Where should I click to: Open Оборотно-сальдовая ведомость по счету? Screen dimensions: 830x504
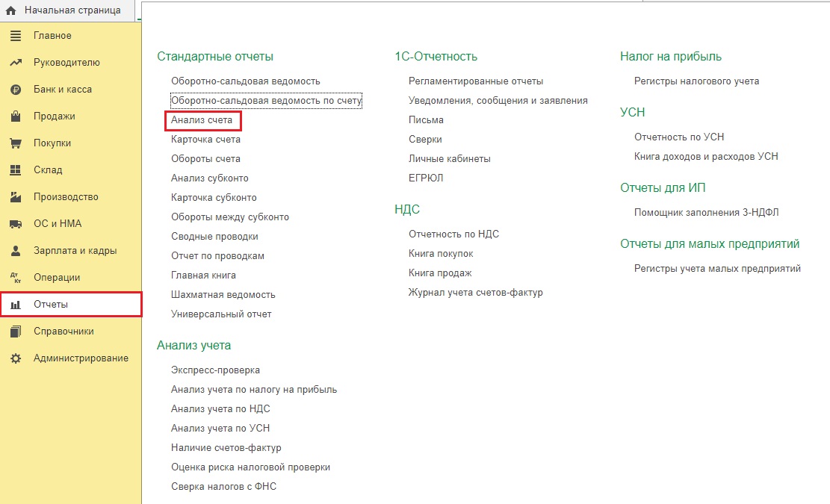(x=266, y=101)
